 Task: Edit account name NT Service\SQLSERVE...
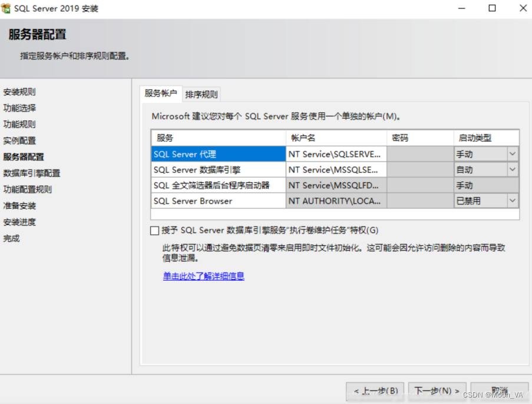[x=336, y=154]
